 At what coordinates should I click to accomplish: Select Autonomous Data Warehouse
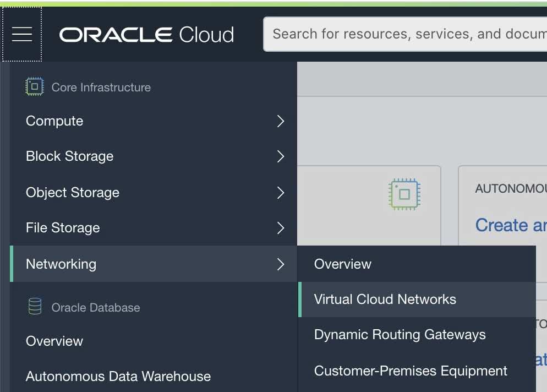pos(154,376)
